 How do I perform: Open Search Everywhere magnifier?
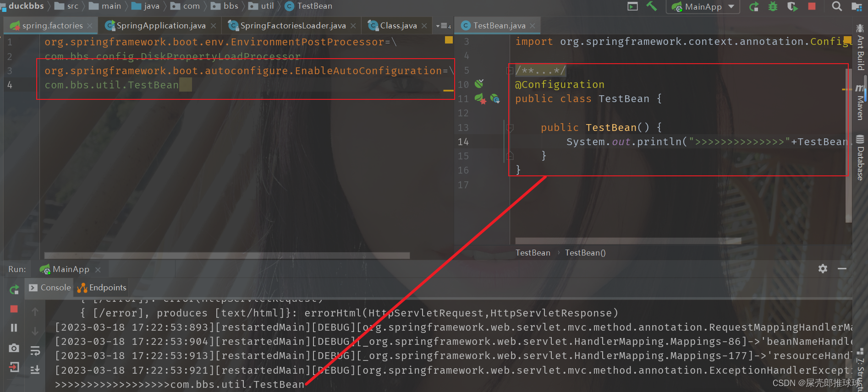click(x=837, y=6)
